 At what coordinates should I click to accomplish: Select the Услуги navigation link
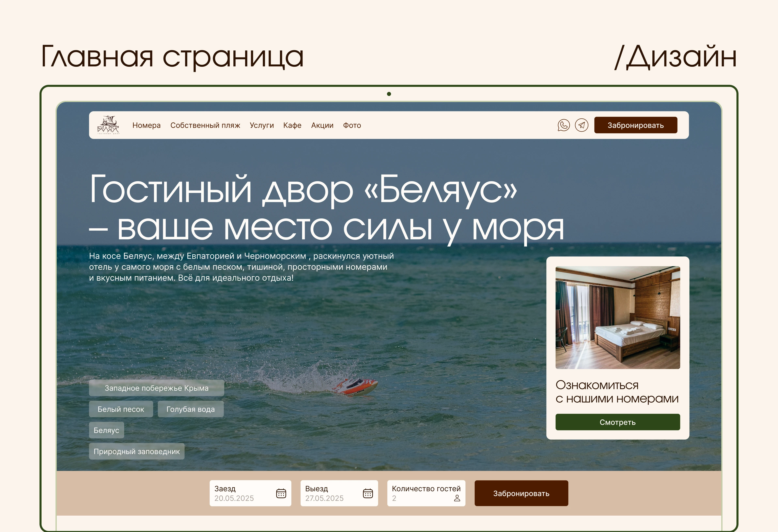pos(262,125)
